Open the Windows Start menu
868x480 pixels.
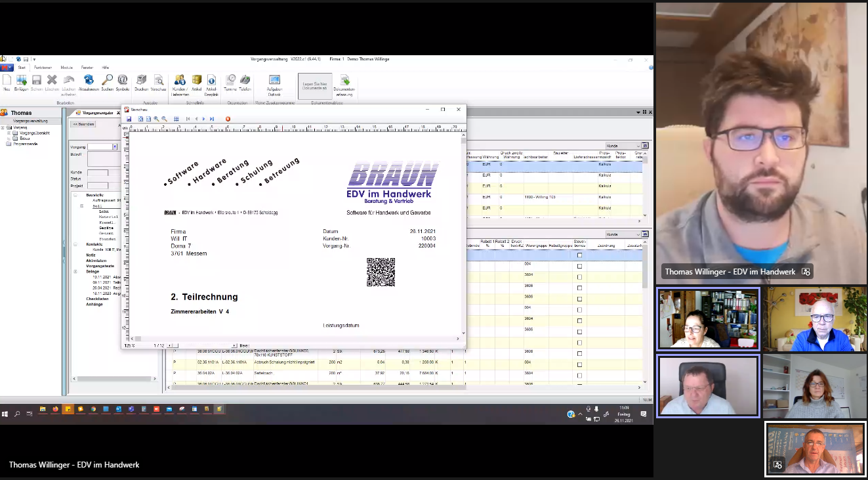(x=5, y=414)
